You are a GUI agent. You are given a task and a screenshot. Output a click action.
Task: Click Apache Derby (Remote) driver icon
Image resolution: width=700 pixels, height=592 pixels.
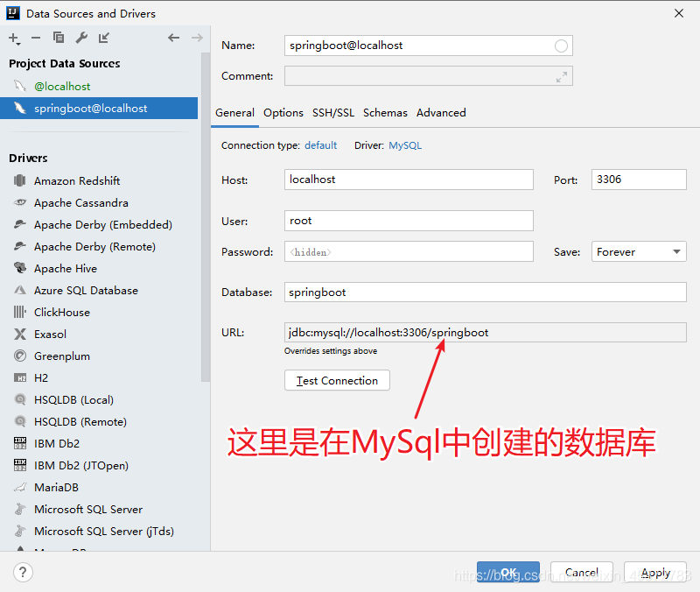click(x=19, y=246)
